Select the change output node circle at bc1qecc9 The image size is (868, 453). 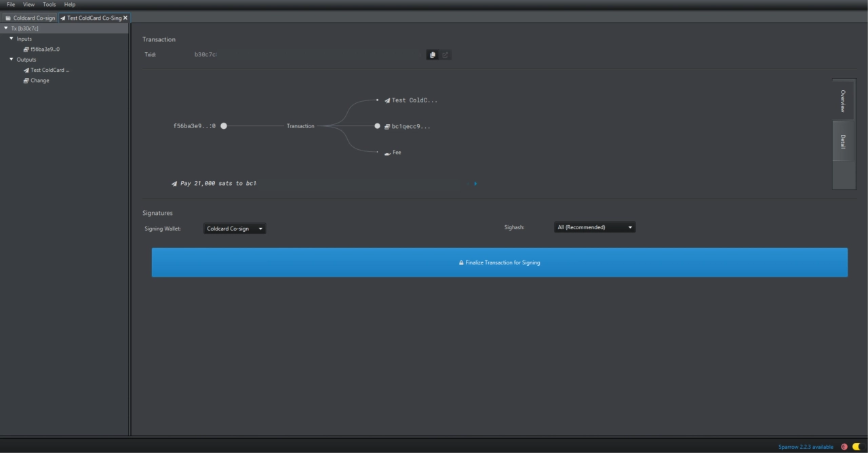[x=378, y=126]
